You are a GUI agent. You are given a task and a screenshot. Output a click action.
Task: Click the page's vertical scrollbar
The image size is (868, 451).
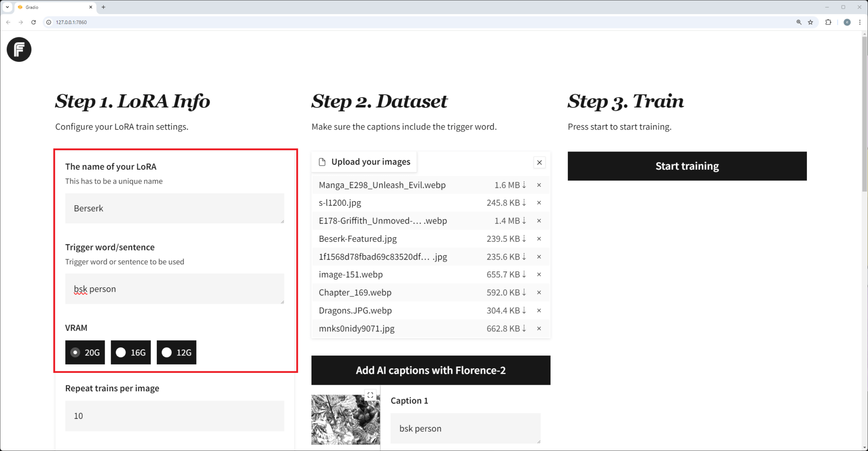pos(865,115)
